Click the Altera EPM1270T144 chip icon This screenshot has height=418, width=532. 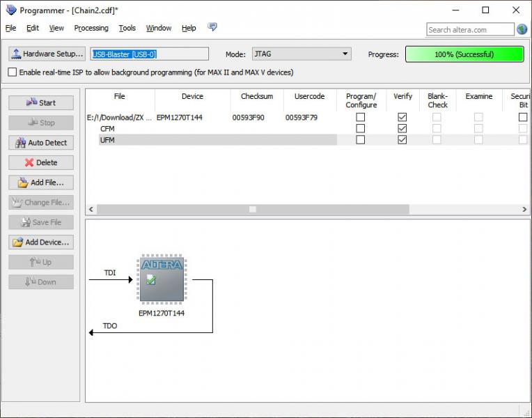click(162, 279)
